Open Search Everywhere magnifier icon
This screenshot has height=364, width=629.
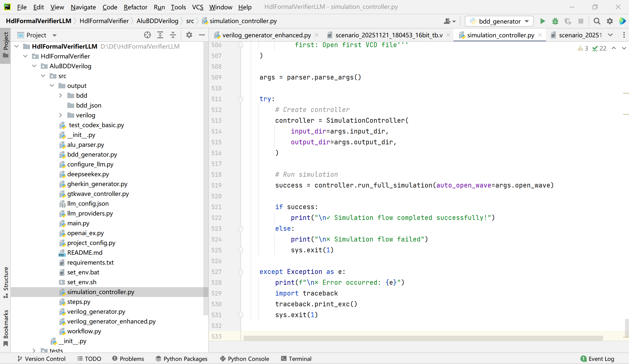(597, 21)
